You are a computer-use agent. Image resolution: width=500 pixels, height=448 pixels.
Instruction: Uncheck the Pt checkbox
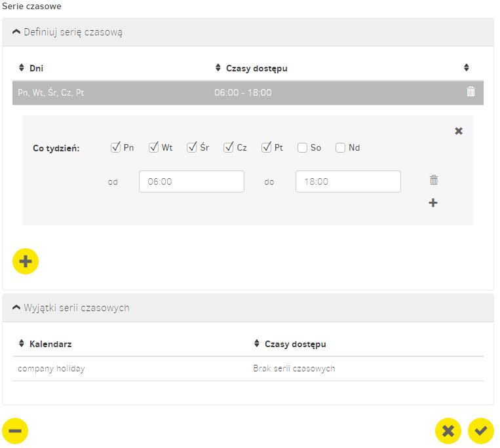pyautogui.click(x=266, y=147)
